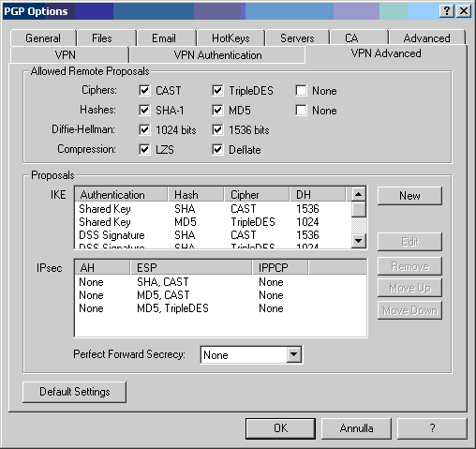
Task: Click the Edit proposal button
Action: tap(409, 242)
